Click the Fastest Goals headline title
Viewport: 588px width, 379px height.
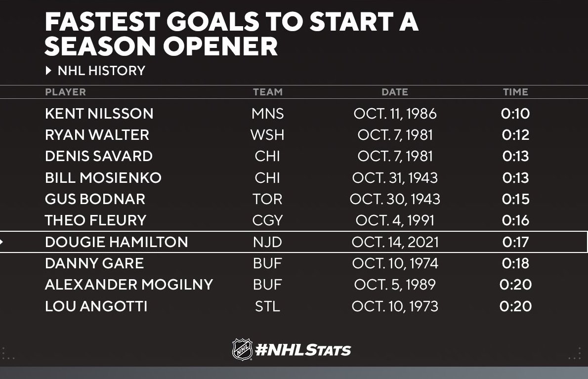coord(231,34)
